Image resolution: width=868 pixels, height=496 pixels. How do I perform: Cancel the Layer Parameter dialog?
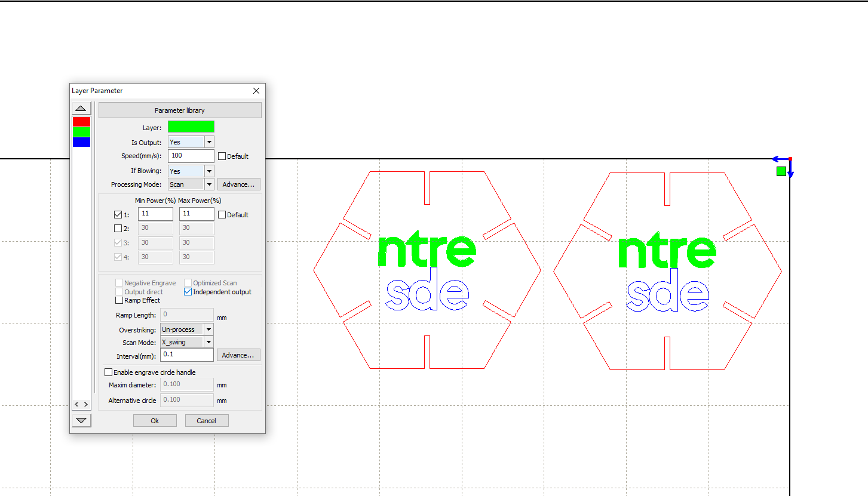(207, 421)
